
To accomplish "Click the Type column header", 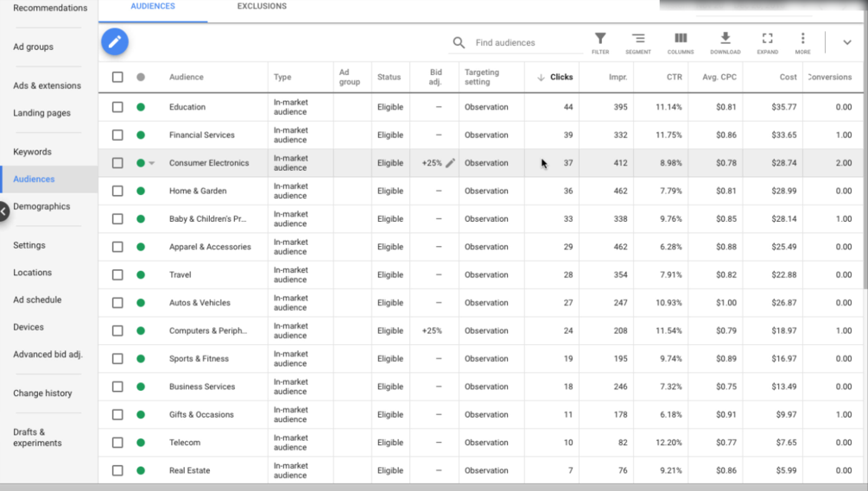I will [282, 77].
